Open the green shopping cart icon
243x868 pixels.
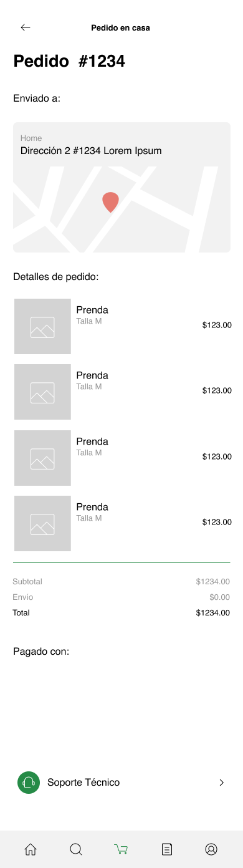tap(121, 849)
